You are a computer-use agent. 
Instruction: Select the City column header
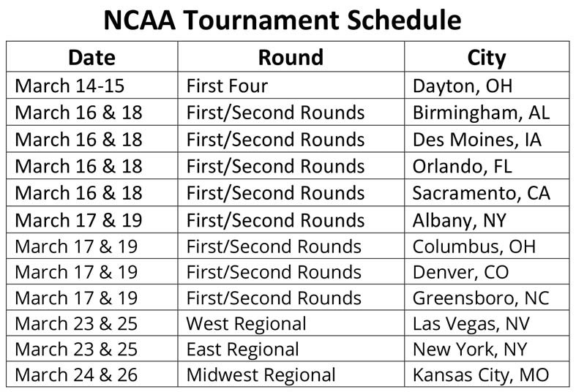coord(487,57)
